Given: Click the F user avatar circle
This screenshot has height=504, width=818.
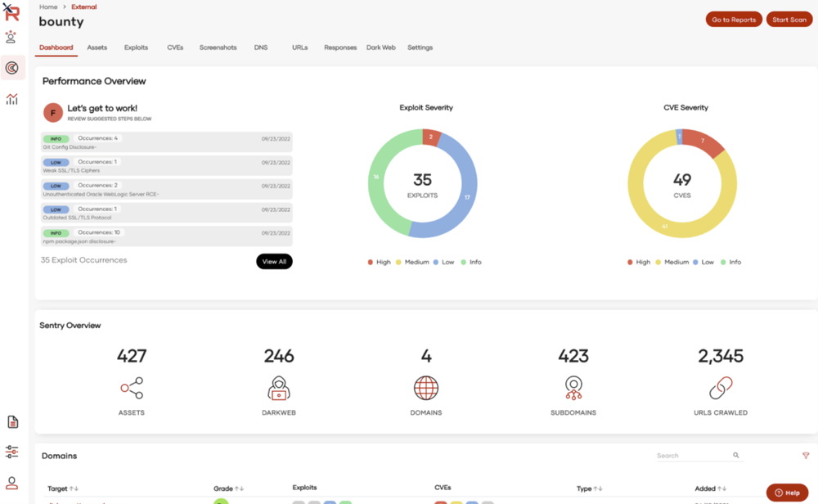Looking at the screenshot, I should (52, 113).
